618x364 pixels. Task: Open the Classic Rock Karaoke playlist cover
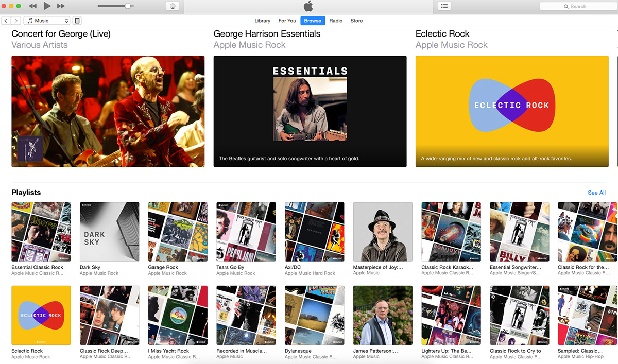click(451, 232)
